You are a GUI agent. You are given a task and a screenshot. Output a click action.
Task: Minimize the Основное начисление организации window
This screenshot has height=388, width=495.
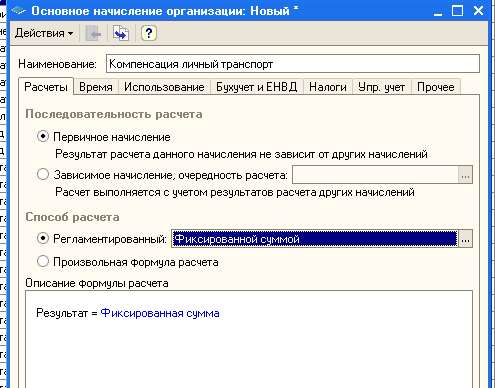coord(438,12)
